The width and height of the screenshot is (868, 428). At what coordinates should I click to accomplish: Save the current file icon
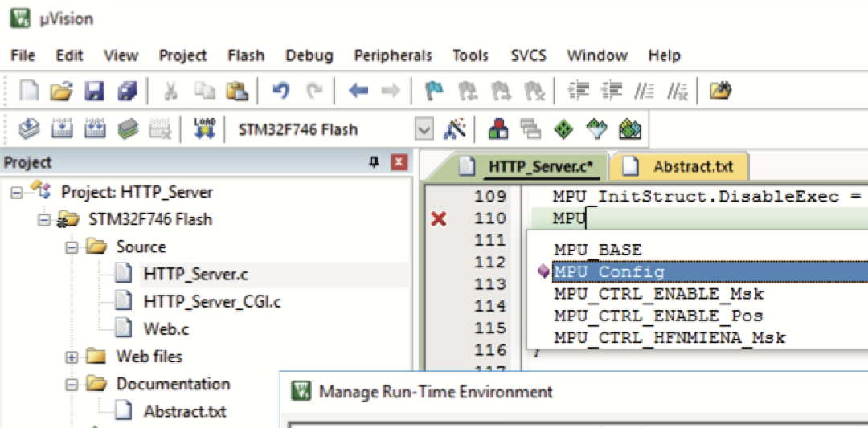click(94, 92)
